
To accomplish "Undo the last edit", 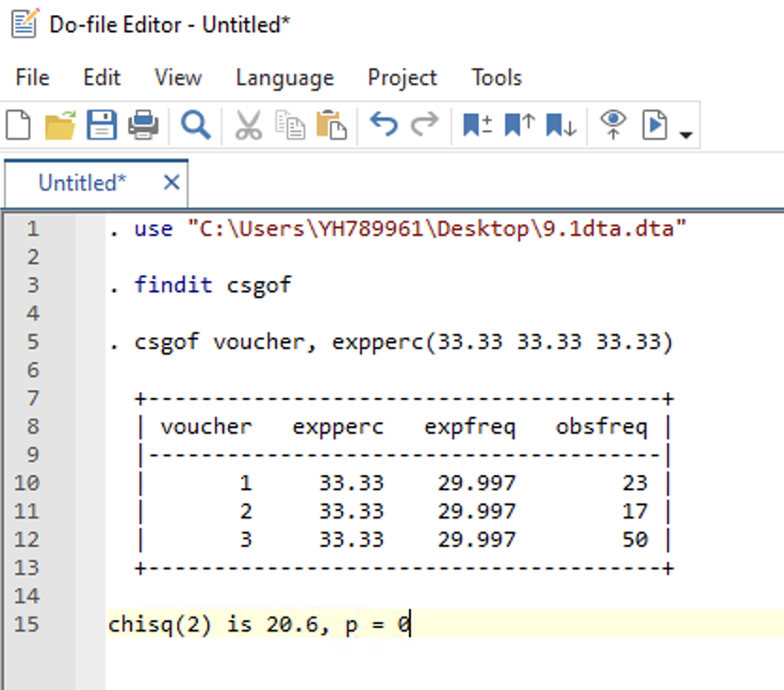I will coord(386,123).
